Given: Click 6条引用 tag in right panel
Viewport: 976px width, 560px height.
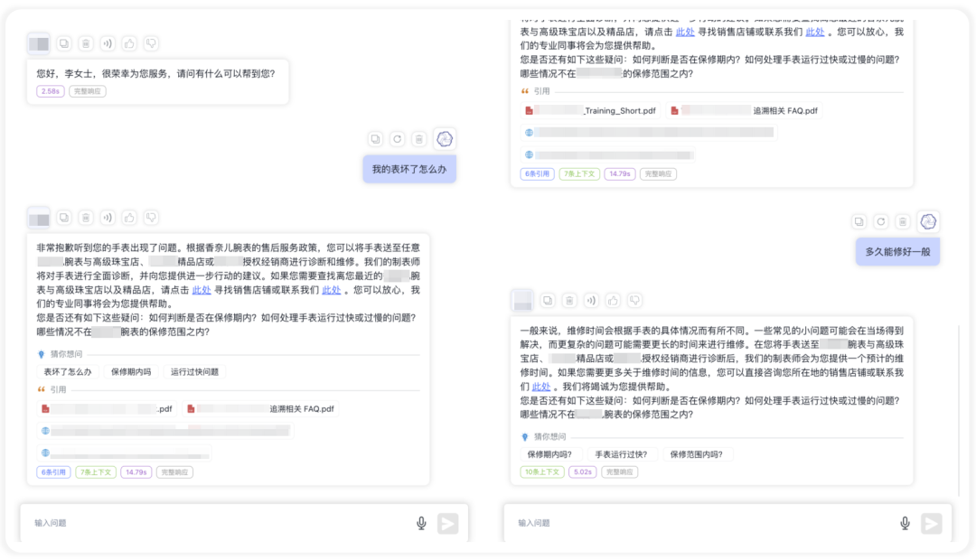Looking at the screenshot, I should click(537, 174).
